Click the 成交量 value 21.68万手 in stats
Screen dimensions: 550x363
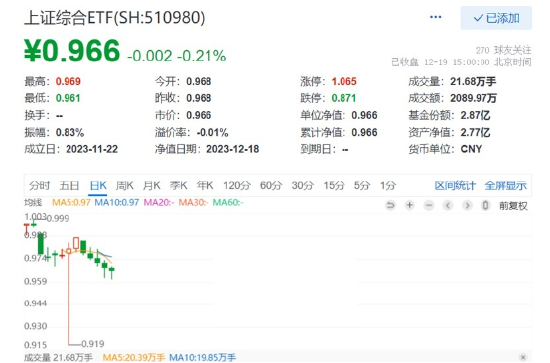(473, 81)
